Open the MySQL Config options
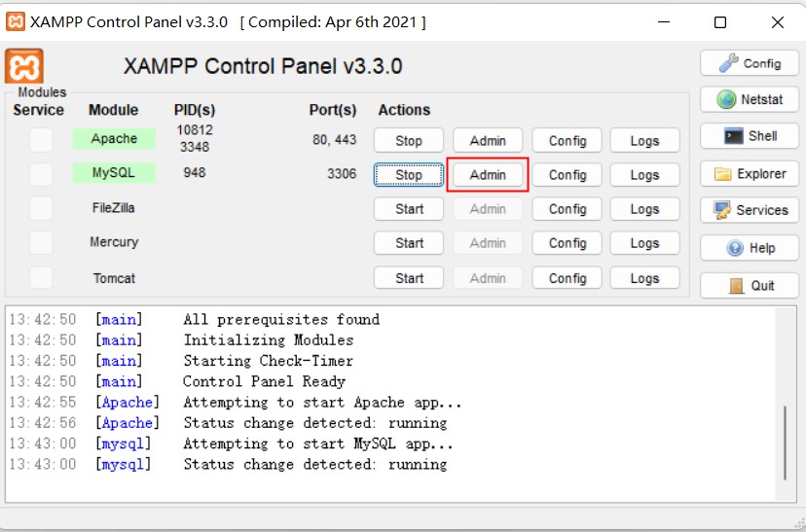Image resolution: width=806 pixels, height=532 pixels. click(x=567, y=175)
